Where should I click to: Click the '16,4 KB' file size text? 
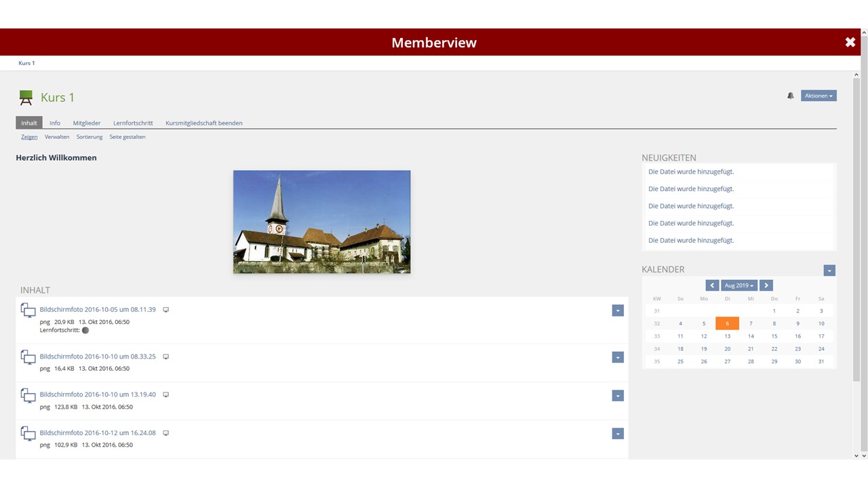(64, 369)
